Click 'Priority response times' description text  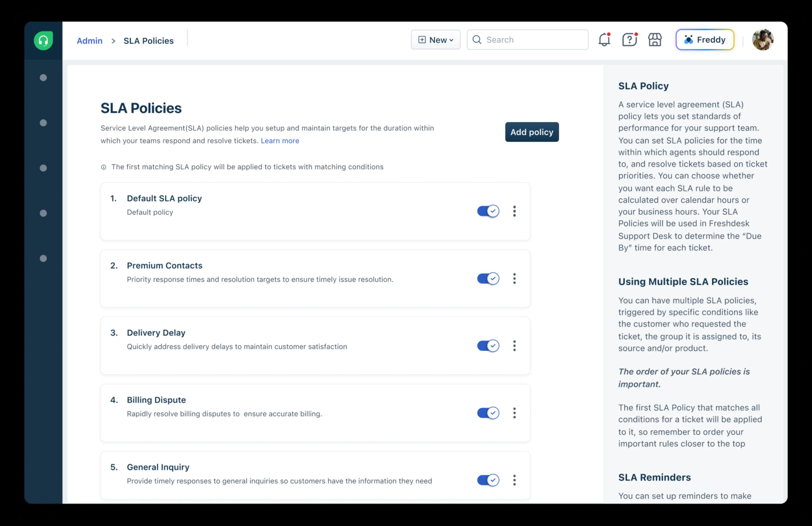(x=260, y=280)
